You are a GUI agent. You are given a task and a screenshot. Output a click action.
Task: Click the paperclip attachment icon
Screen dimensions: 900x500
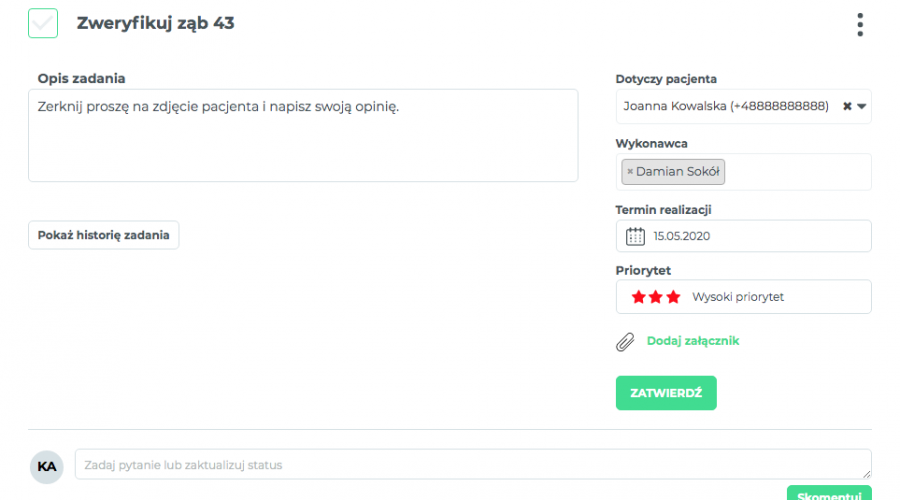(x=625, y=342)
